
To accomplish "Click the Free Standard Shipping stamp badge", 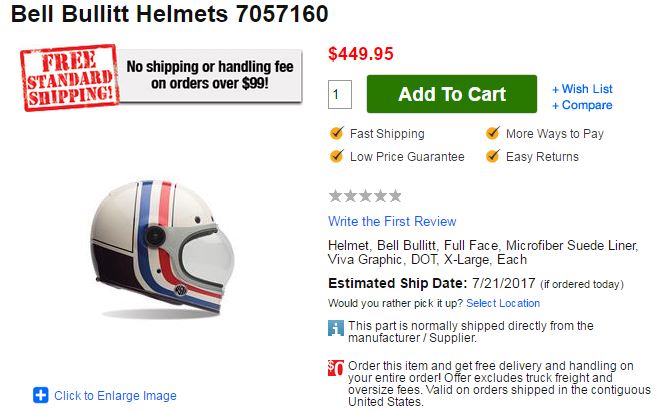I will point(68,75).
